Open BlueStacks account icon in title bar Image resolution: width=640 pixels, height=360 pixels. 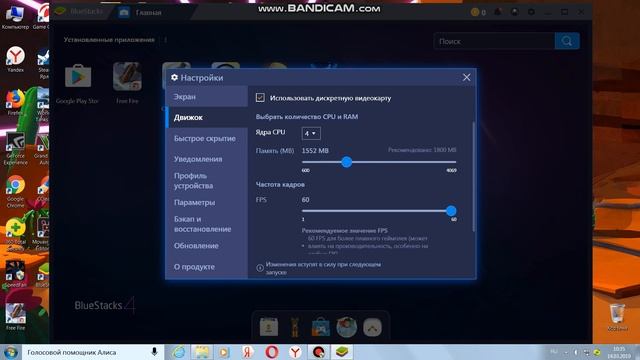pos(515,12)
